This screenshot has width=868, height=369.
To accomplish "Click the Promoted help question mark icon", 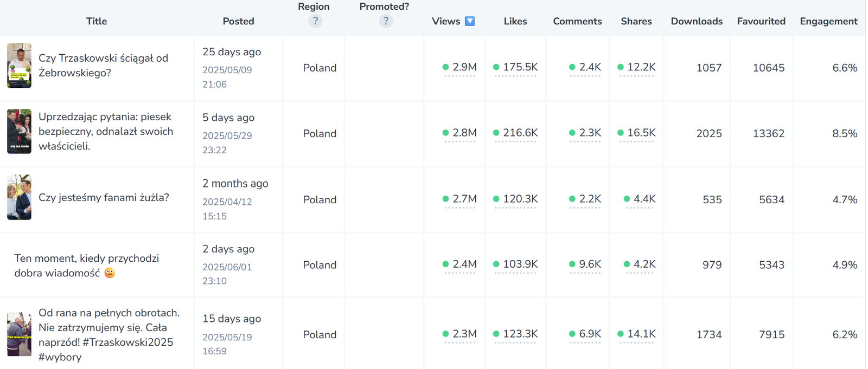I will pyautogui.click(x=386, y=21).
